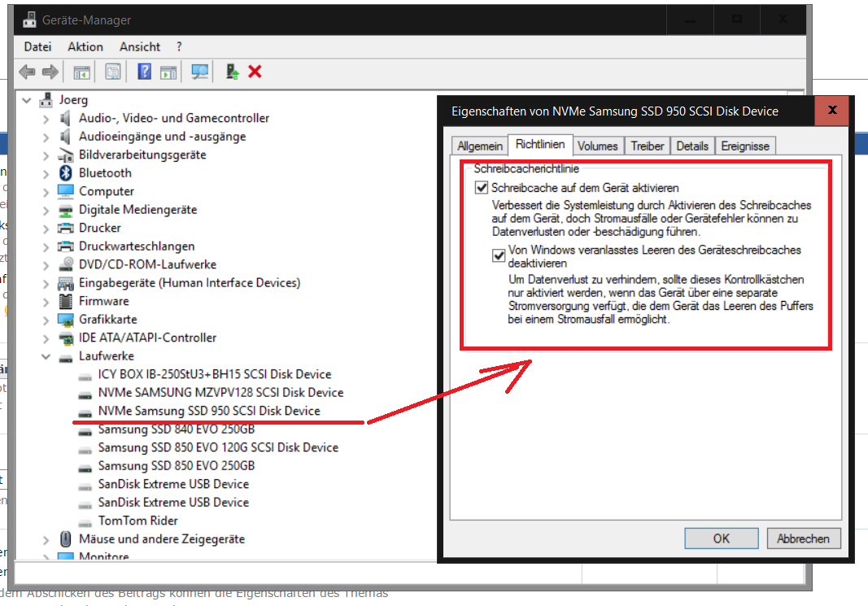The height and width of the screenshot is (606, 868).
Task: Expand the Firmware node
Action: 46,302
